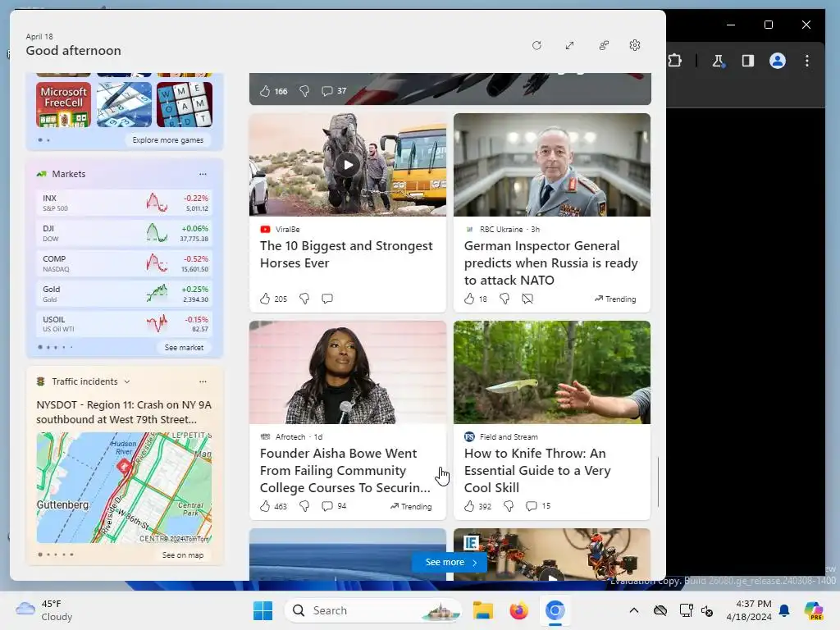Click the See more button

point(450,563)
